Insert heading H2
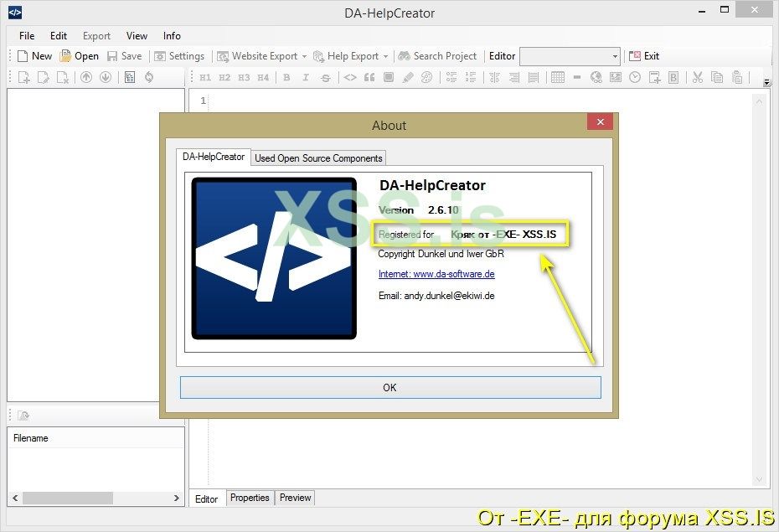 tap(224, 77)
